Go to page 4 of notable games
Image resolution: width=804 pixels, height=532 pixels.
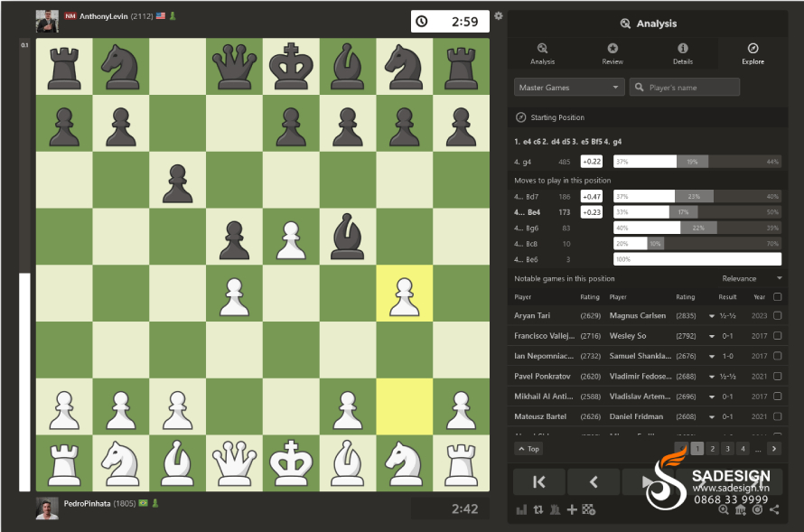[x=743, y=449]
